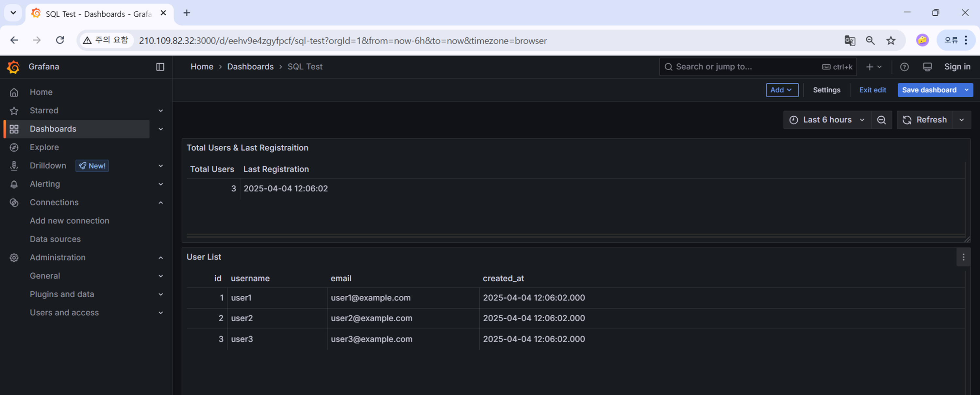
Task: Click the zoom out time range icon
Action: (x=881, y=120)
